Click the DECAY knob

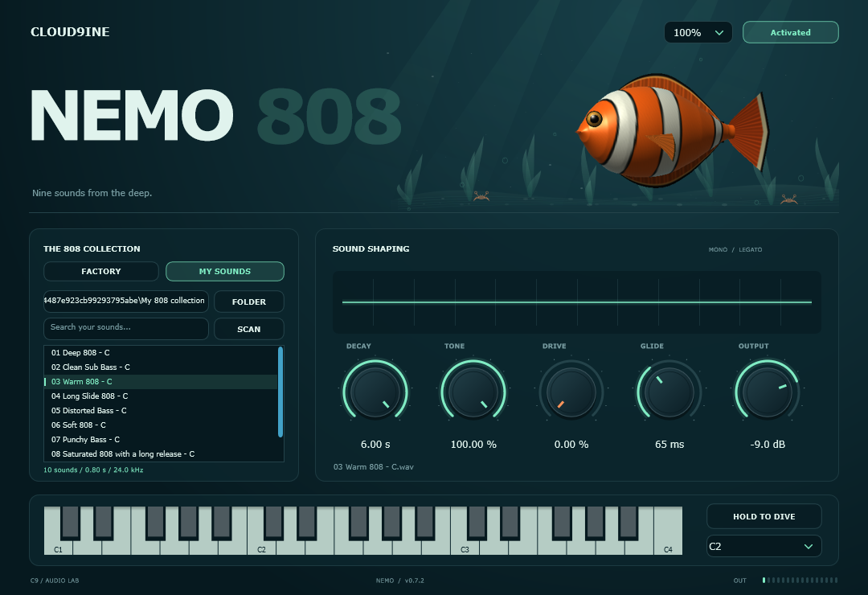[x=375, y=392]
